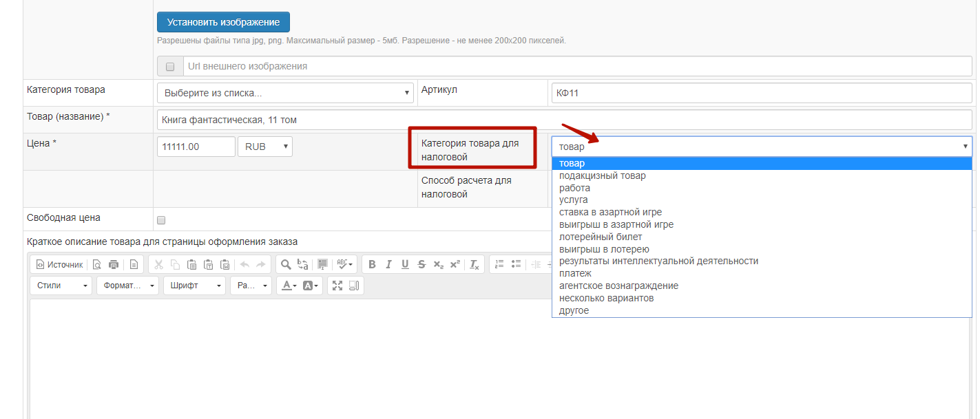Image resolution: width=980 pixels, height=419 pixels.
Task: Apply Italic formatting in the editor
Action: [x=388, y=265]
